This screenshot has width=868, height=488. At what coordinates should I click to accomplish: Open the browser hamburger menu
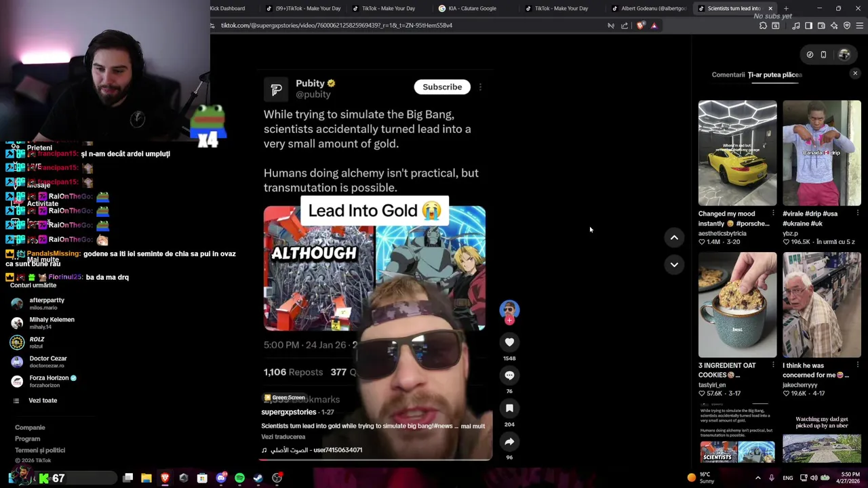pyautogui.click(x=860, y=26)
